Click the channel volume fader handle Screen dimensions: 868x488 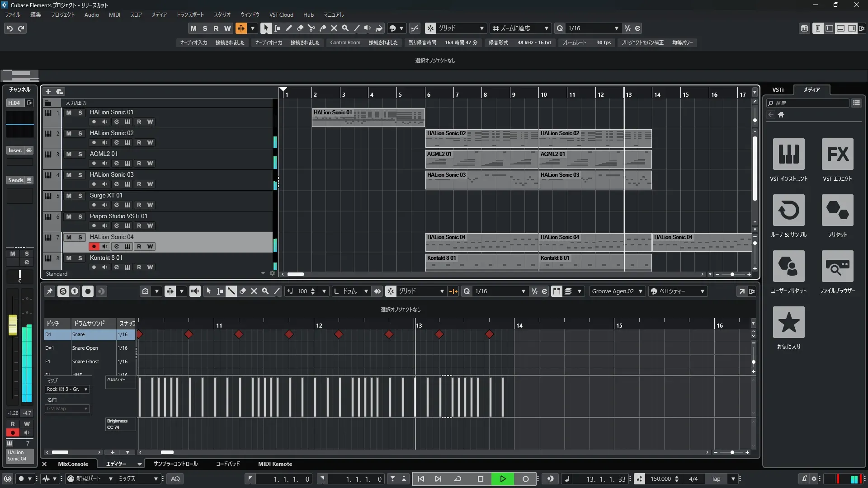[x=13, y=325]
